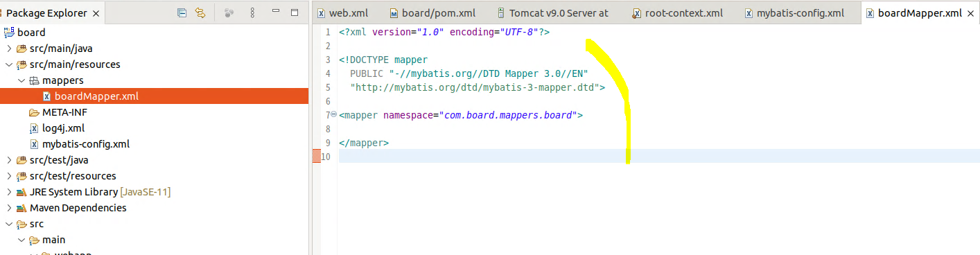Expand the Maven Dependencies node
Screen dimensions: 980x255
tap(9, 208)
